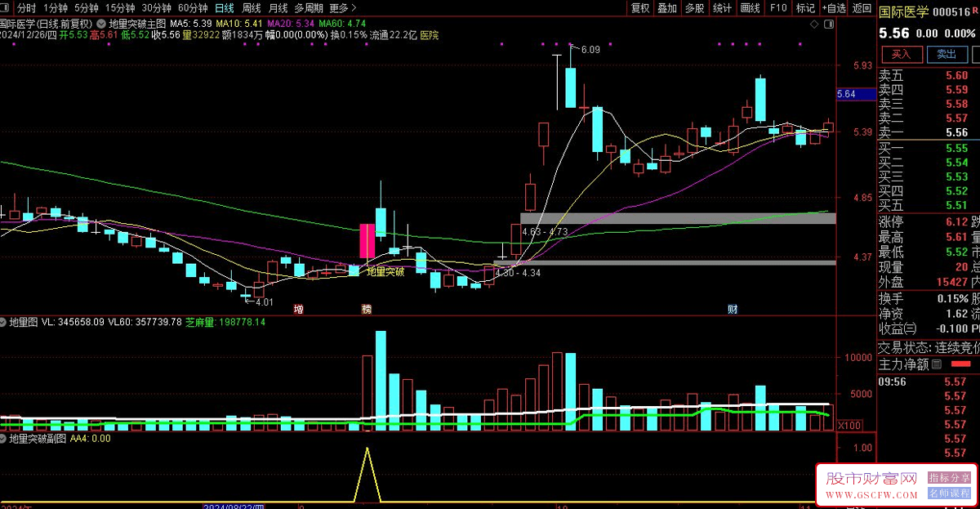Click the X100 volume scale label
The width and height of the screenshot is (980, 509).
point(849,426)
